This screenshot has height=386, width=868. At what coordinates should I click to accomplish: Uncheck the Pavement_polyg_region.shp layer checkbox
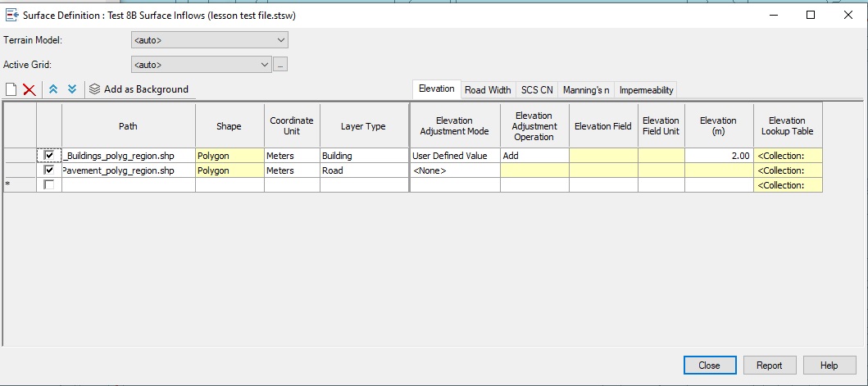click(49, 170)
